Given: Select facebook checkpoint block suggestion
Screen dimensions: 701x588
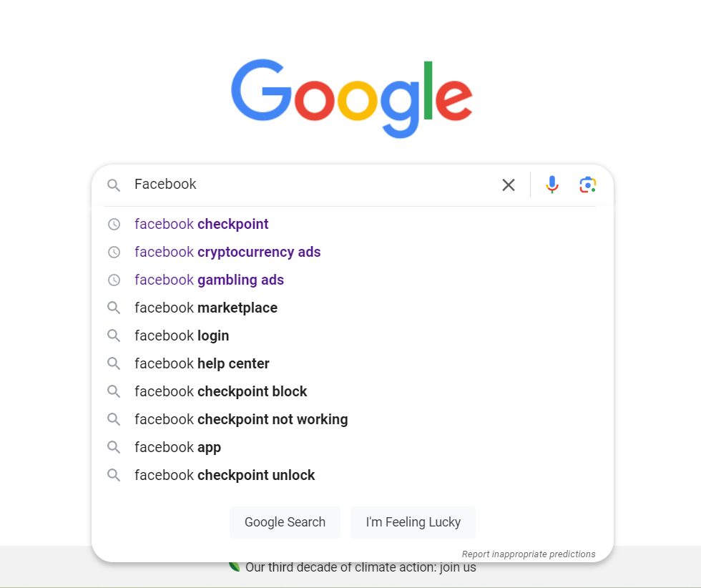Looking at the screenshot, I should point(352,391).
